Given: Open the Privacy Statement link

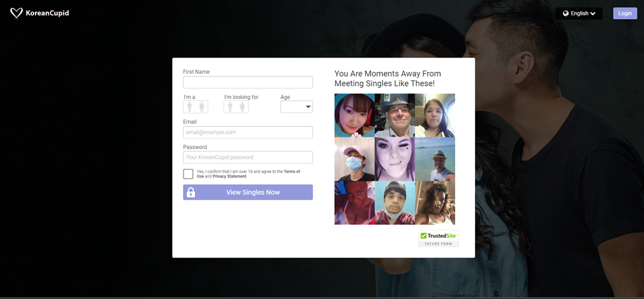Looking at the screenshot, I should pos(229,177).
